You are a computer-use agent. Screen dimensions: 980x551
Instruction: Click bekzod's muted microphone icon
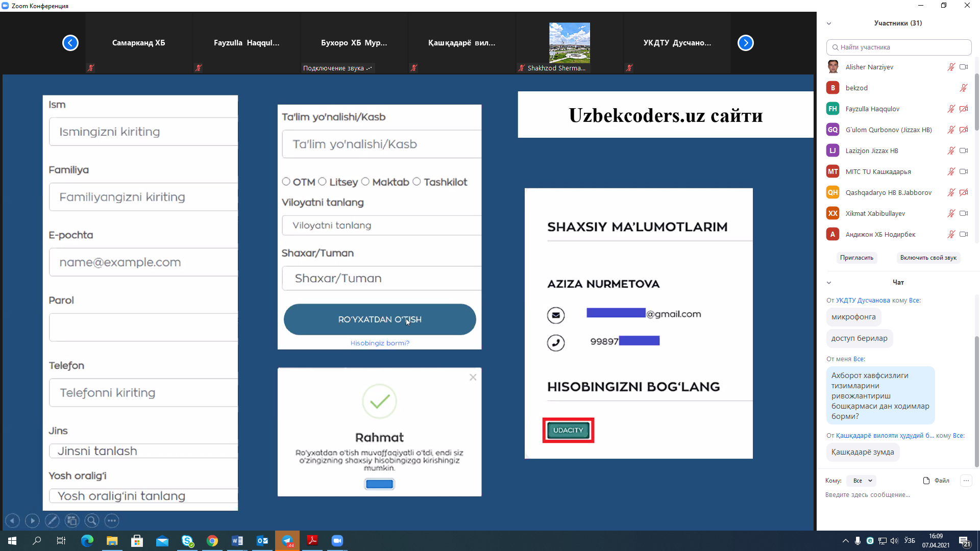[964, 88]
